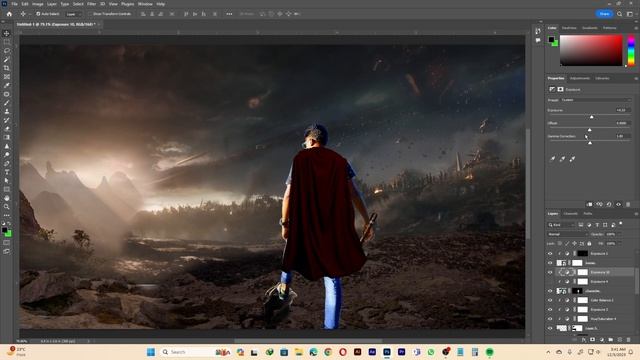Select the Eyedropper tool in the left toolbar
The width and height of the screenshot is (640, 360).
(x=7, y=85)
